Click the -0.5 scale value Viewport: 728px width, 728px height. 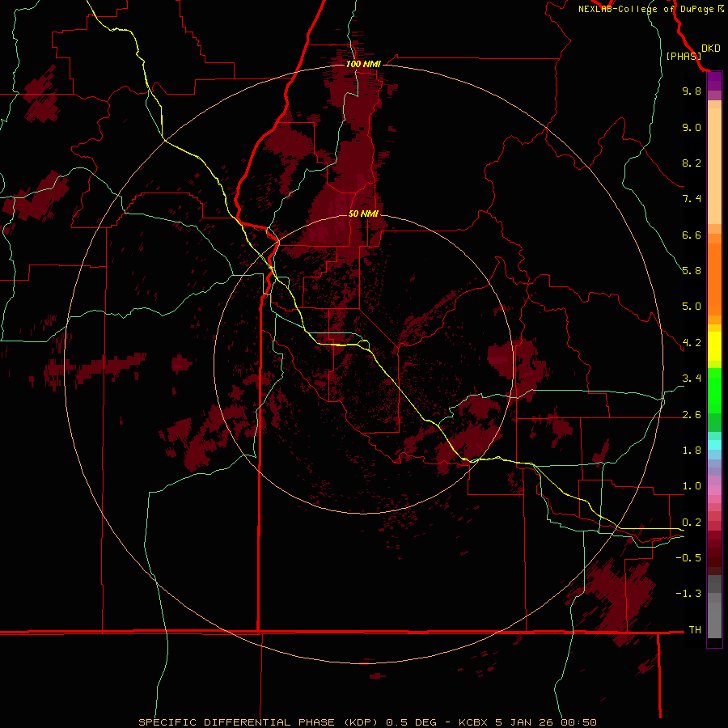688,558
